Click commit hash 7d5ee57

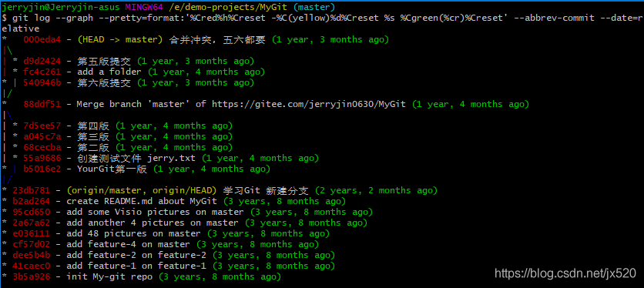click(42, 126)
